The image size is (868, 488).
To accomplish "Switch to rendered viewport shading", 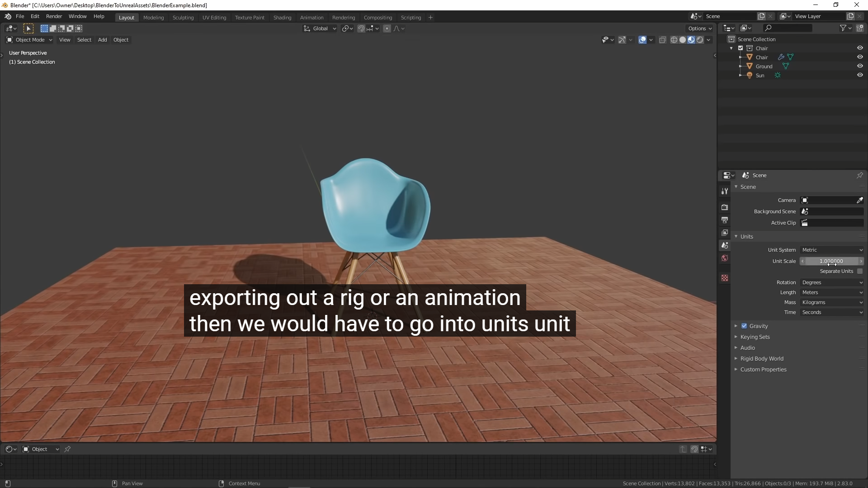I will tap(700, 40).
